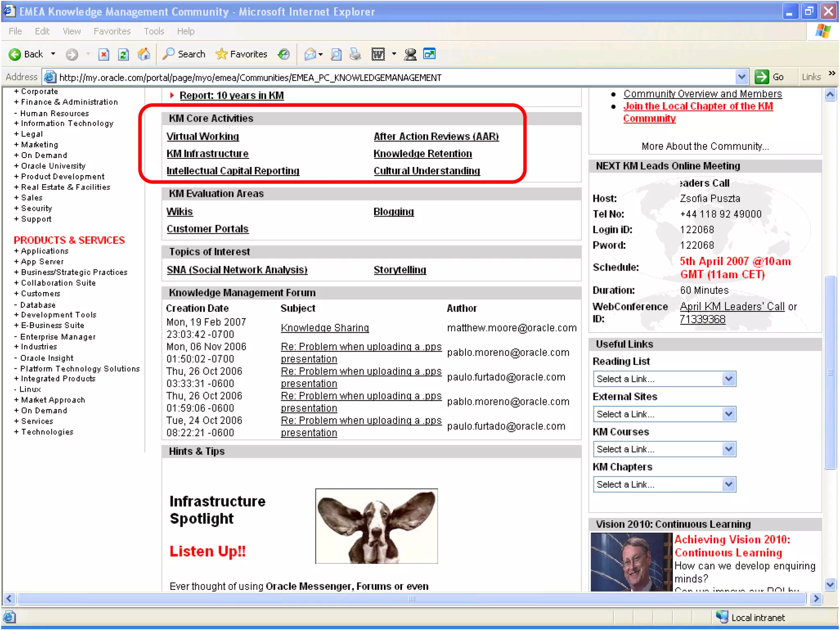
Task: Open the Mail toolbar icon
Action: coord(310,54)
